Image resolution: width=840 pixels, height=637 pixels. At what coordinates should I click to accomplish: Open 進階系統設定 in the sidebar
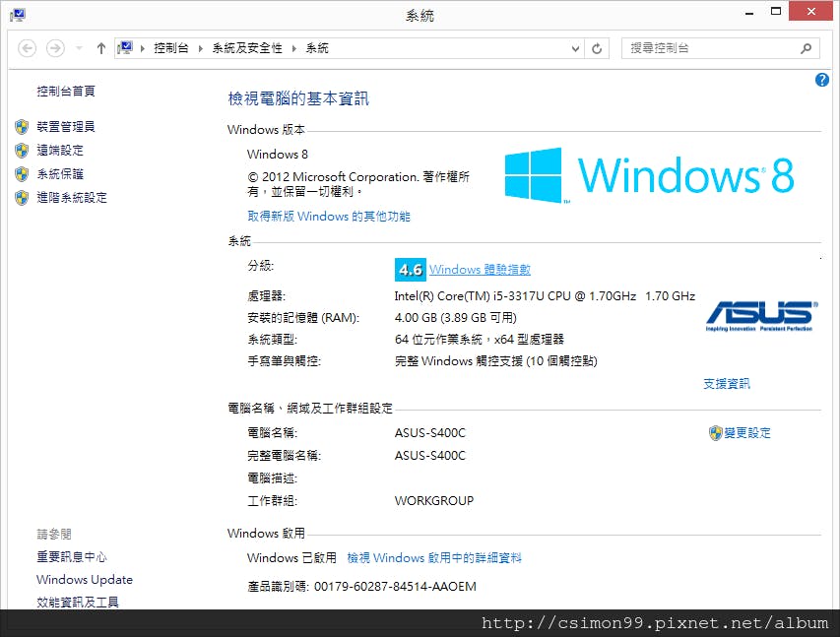(71, 198)
